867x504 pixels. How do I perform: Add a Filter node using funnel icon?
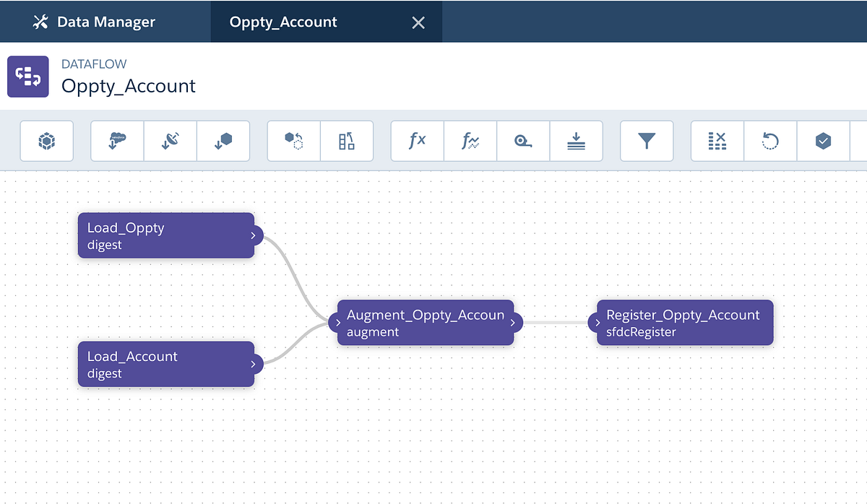point(646,141)
